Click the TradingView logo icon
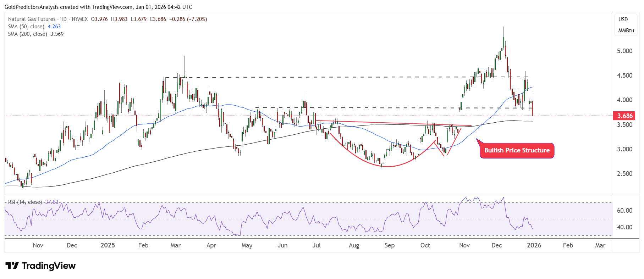644x279 pixels. pyautogui.click(x=12, y=266)
